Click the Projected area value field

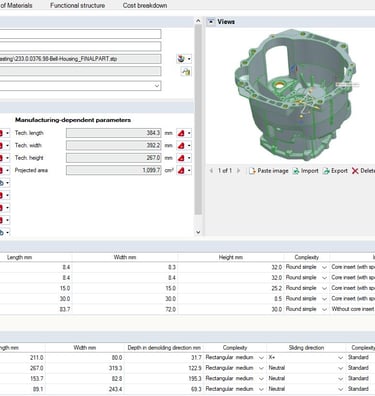click(x=114, y=170)
